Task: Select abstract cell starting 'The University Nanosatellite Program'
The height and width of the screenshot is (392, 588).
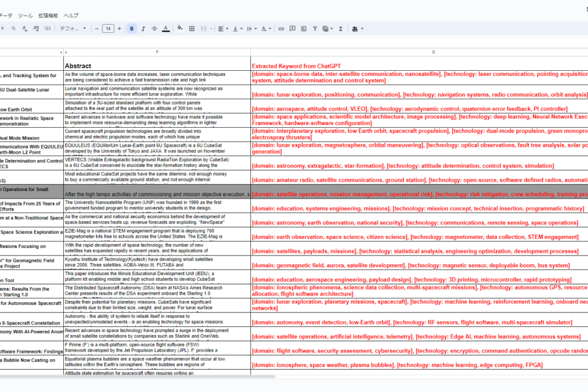Action: 157,206
